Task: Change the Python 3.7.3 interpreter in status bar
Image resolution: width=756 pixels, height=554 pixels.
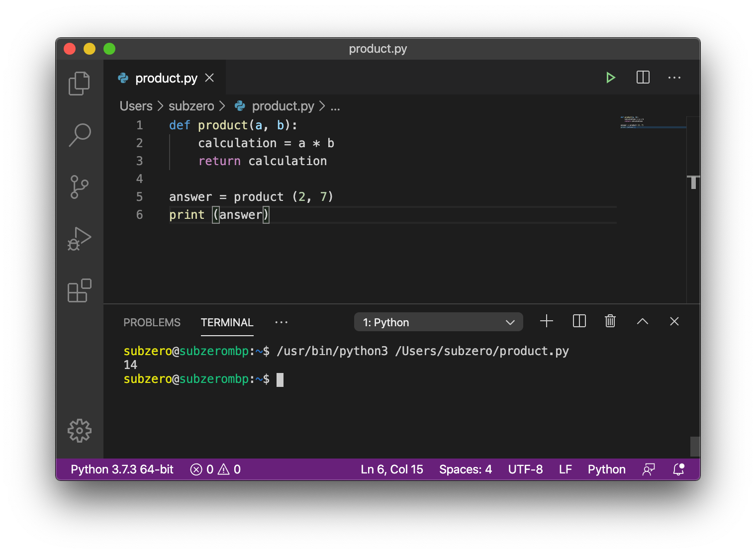Action: (x=122, y=469)
